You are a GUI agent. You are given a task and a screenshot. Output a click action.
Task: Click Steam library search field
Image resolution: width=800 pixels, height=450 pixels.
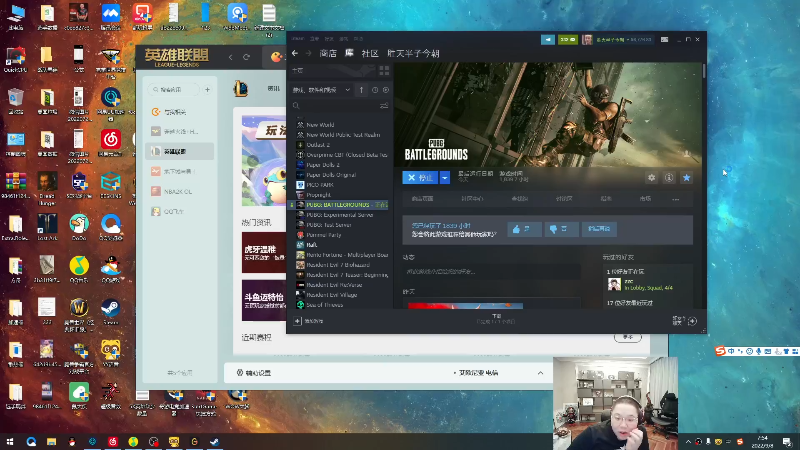334,106
